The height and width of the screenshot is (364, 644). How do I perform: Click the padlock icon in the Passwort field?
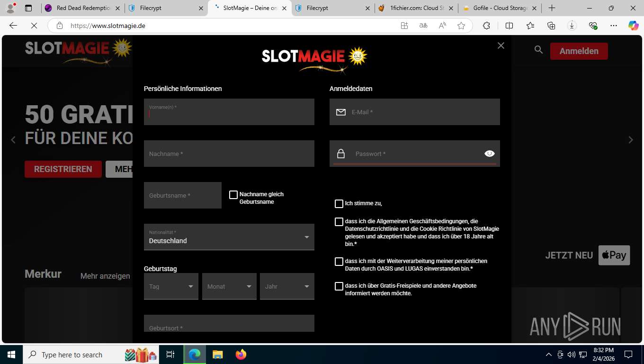(x=341, y=154)
